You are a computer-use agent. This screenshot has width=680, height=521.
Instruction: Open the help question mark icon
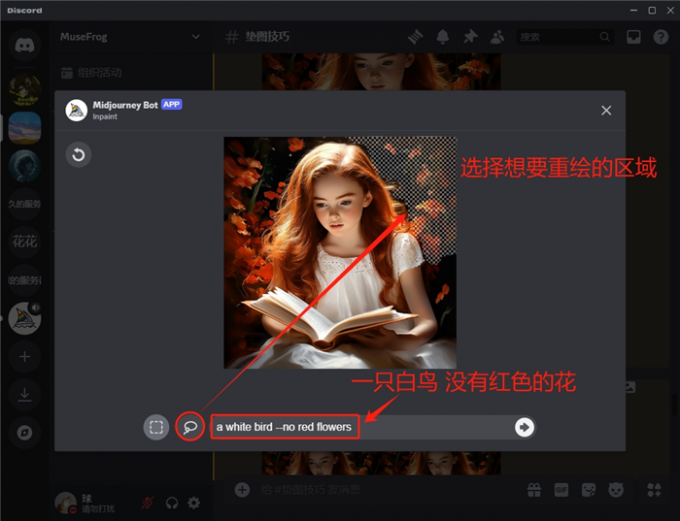coord(661,37)
